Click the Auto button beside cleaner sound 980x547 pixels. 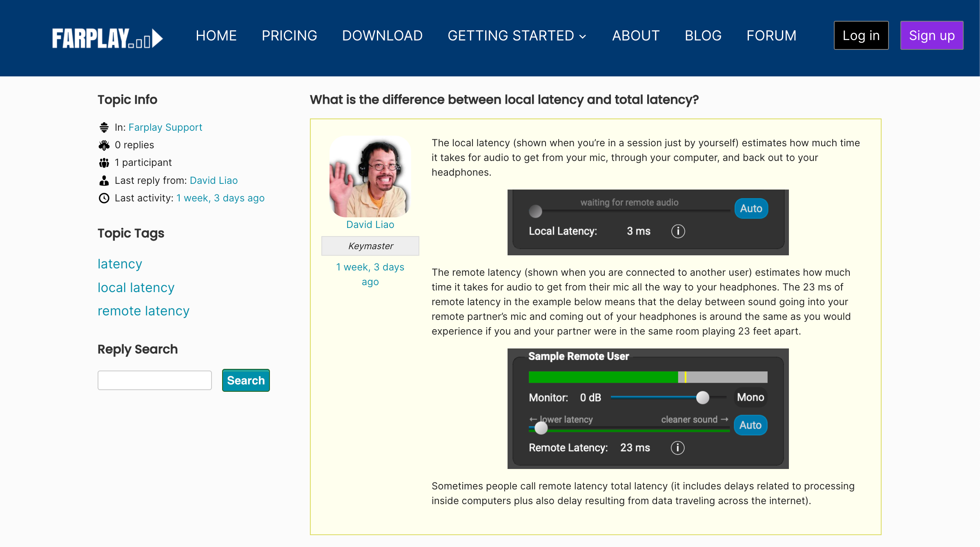(751, 425)
